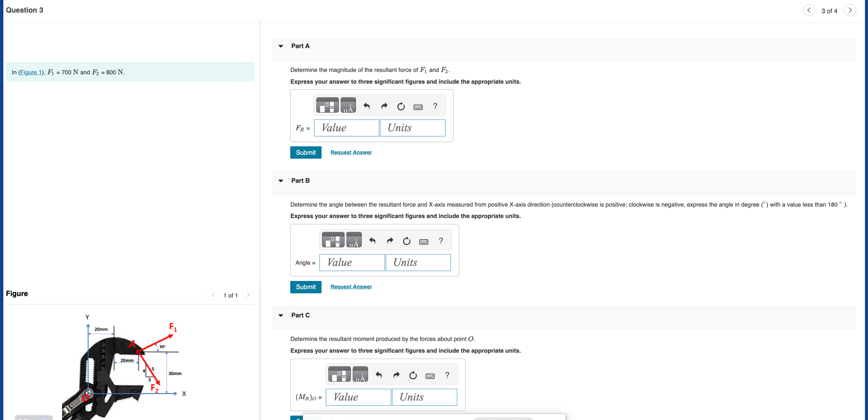The image size is (868, 420).
Task: Go to the next question arrow
Action: [x=850, y=10]
